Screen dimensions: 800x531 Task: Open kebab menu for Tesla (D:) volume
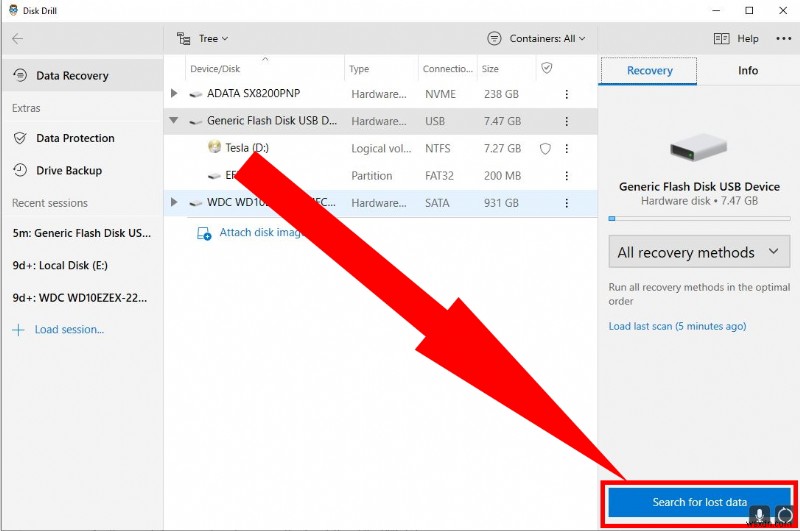tap(567, 148)
